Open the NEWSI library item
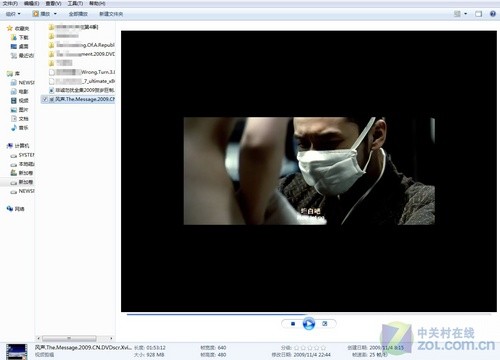500x360 pixels. click(x=22, y=82)
